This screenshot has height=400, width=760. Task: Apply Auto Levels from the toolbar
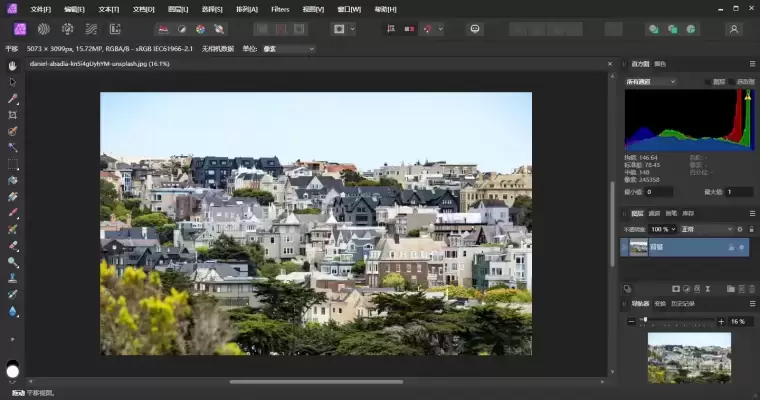click(x=163, y=29)
